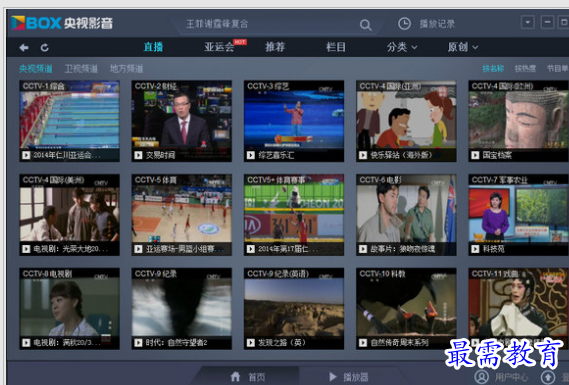Click the 播放器 bottom button label

pos(356,377)
